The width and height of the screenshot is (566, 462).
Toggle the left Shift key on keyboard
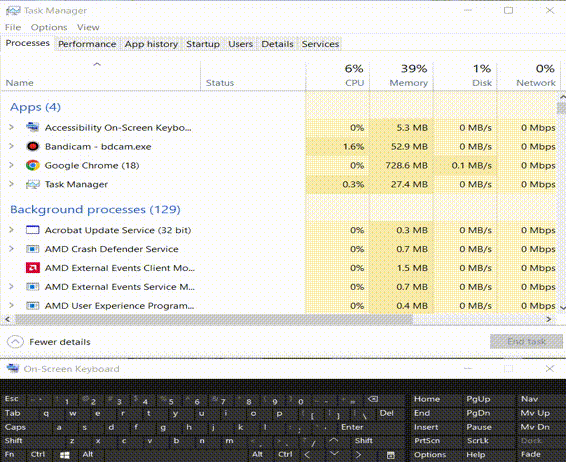pos(14,441)
